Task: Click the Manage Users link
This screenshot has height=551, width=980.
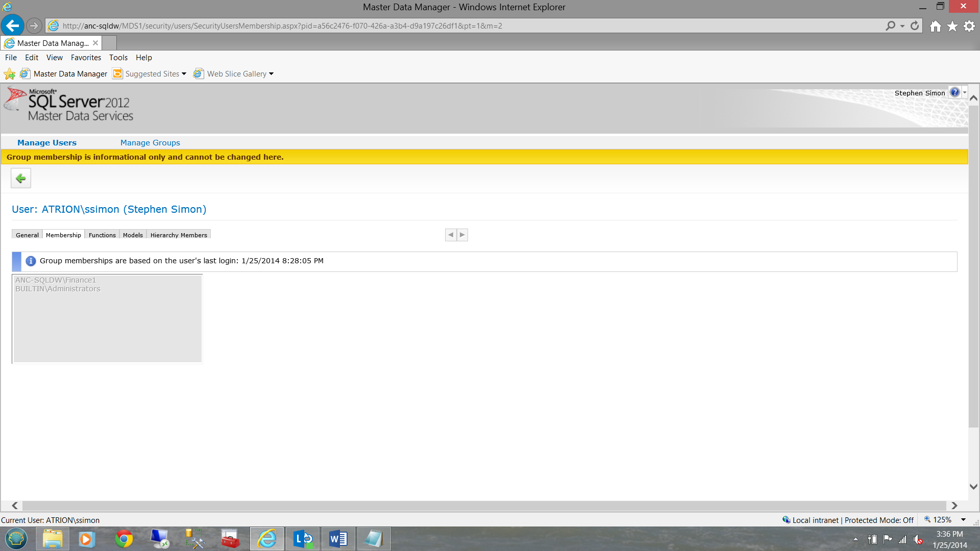Action: pyautogui.click(x=47, y=143)
